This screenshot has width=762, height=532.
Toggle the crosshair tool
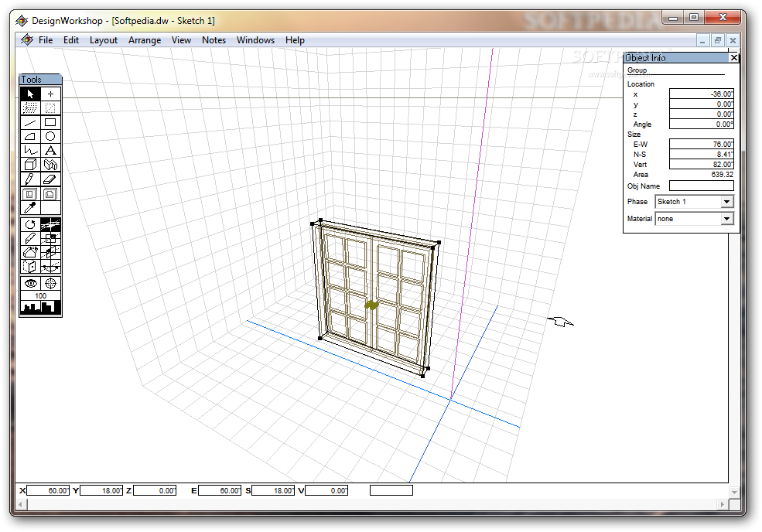(50, 94)
